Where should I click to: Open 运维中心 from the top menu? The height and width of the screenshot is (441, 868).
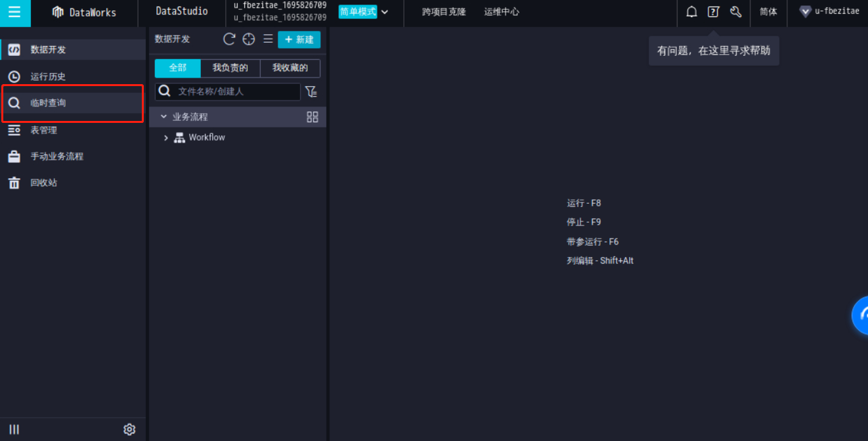click(501, 11)
